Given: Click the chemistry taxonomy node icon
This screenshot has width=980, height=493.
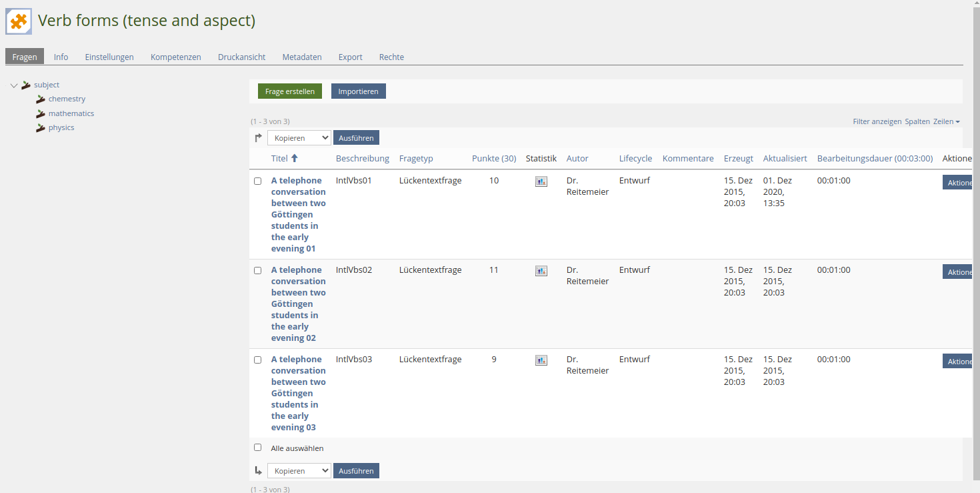Looking at the screenshot, I should [41, 99].
